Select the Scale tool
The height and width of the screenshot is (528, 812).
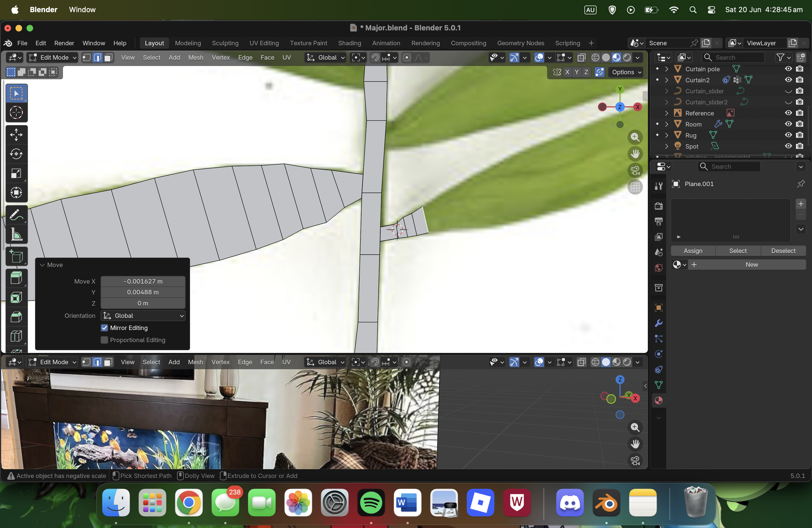coord(16,173)
